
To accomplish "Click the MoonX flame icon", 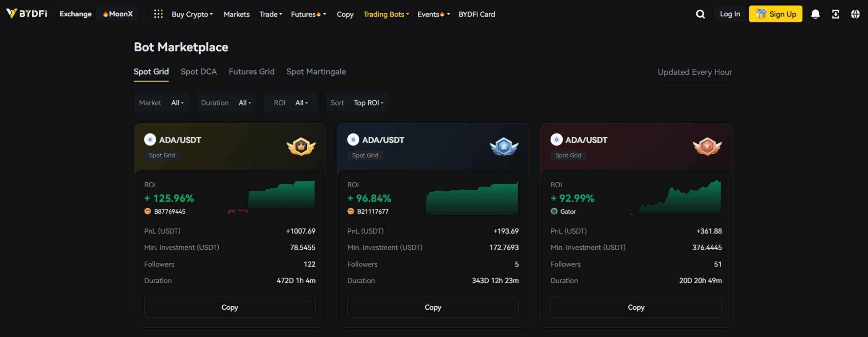I will tap(105, 14).
